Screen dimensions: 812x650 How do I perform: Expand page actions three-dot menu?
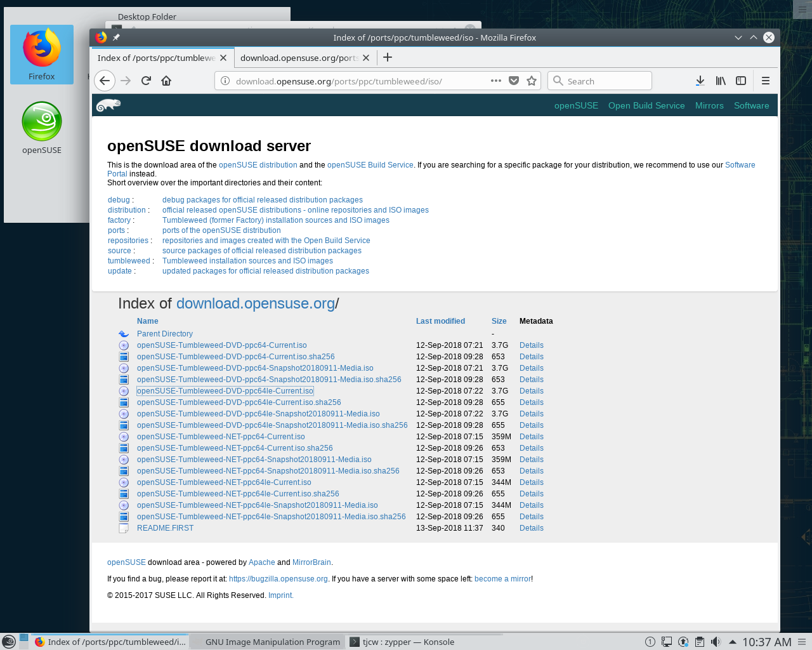pos(496,81)
